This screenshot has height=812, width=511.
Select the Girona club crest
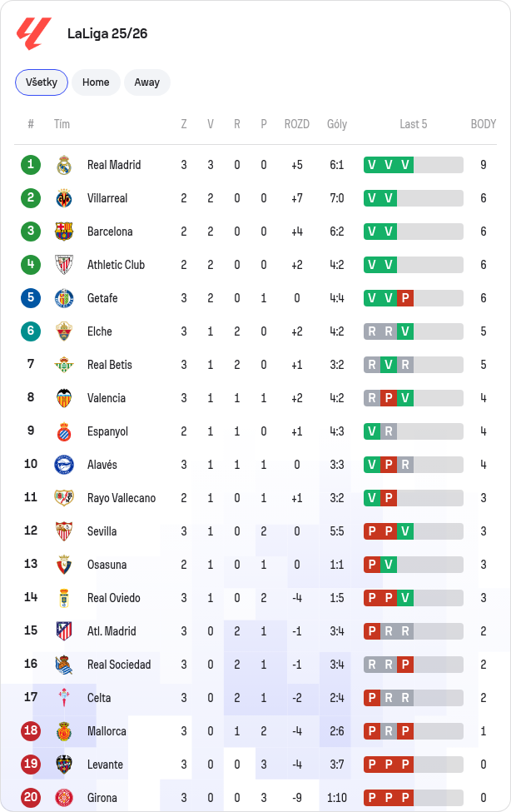click(64, 798)
